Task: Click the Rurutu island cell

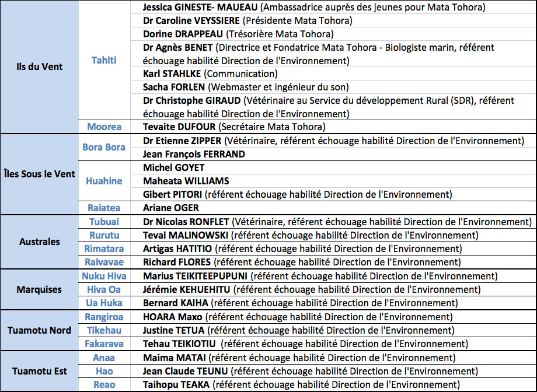Action: [x=104, y=235]
